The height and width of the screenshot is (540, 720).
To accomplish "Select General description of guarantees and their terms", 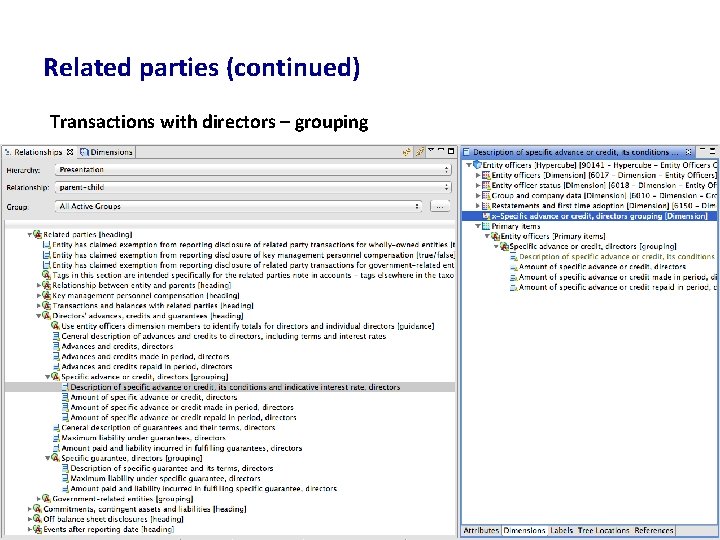I will click(x=168, y=428).
